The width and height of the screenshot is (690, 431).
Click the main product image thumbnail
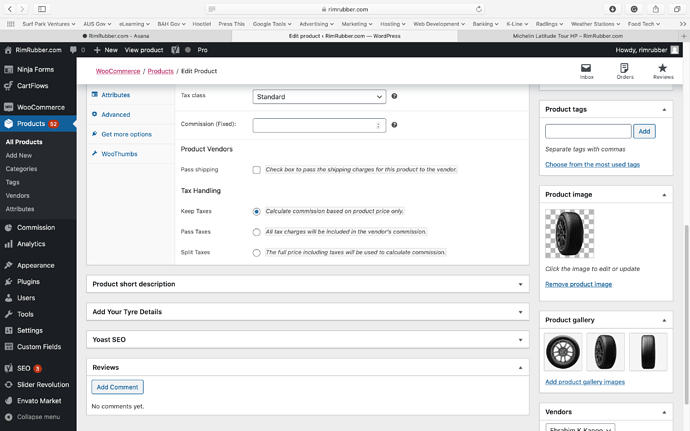point(569,233)
